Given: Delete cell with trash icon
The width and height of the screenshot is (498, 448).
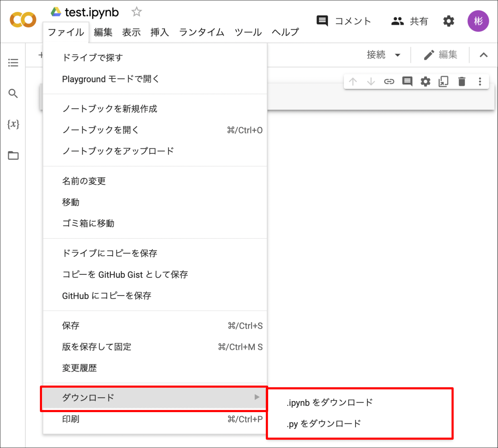Looking at the screenshot, I should click(462, 82).
